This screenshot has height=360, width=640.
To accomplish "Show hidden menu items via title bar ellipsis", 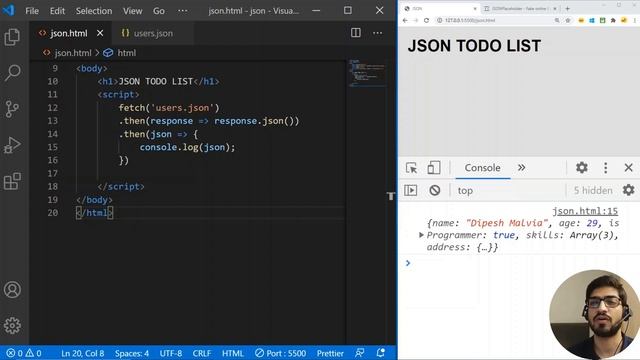I will 183,11.
